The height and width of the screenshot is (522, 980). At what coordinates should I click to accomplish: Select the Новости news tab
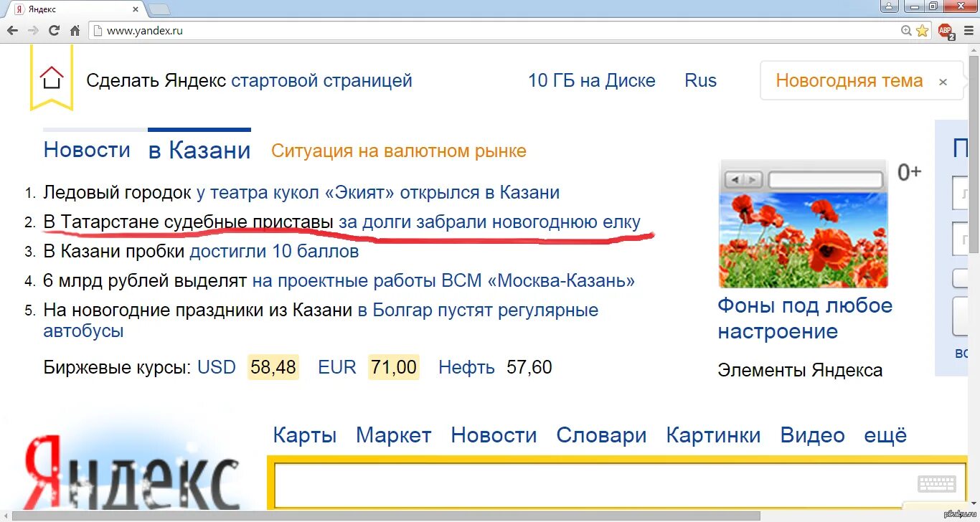87,150
